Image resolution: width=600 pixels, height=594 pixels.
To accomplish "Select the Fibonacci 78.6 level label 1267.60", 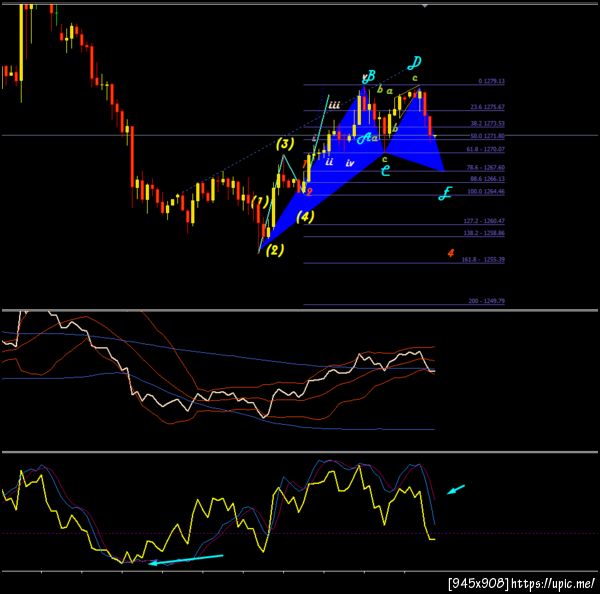I will (485, 167).
